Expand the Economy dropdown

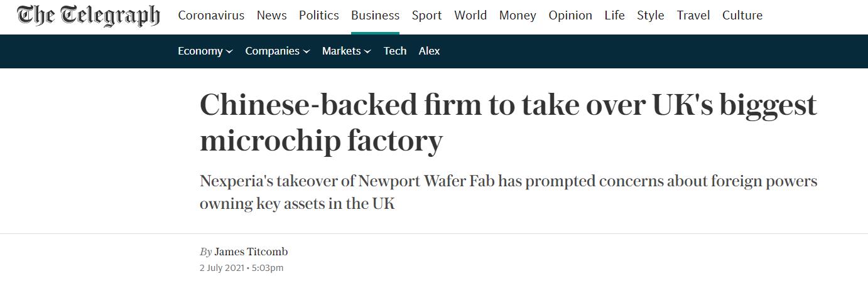(205, 51)
